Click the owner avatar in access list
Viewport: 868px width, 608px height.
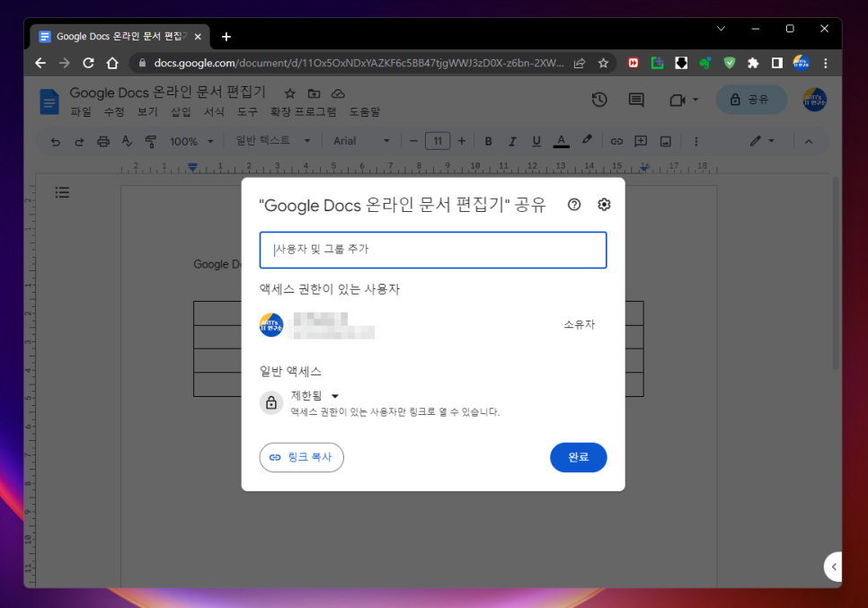271,325
